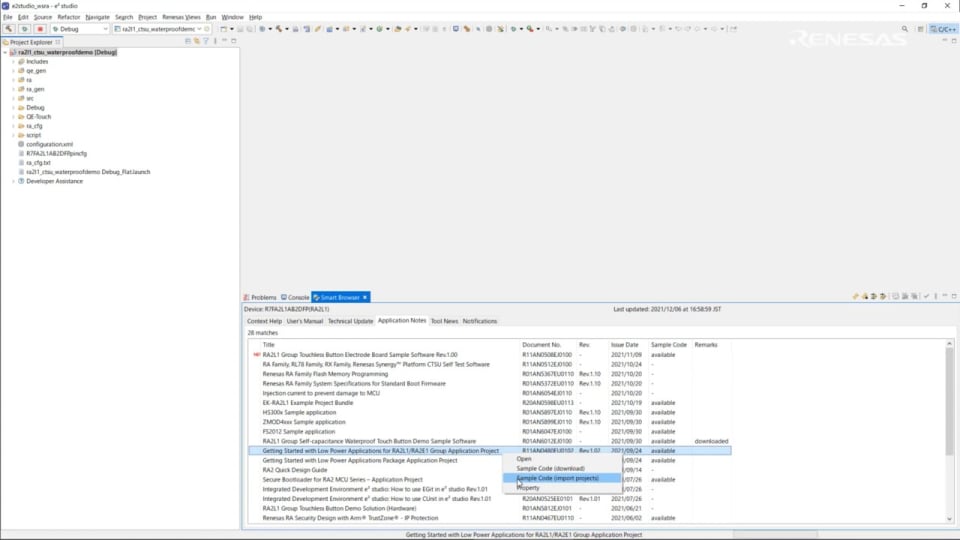The image size is (960, 540).
Task: Expand the ra_gen folder
Action: click(14, 89)
